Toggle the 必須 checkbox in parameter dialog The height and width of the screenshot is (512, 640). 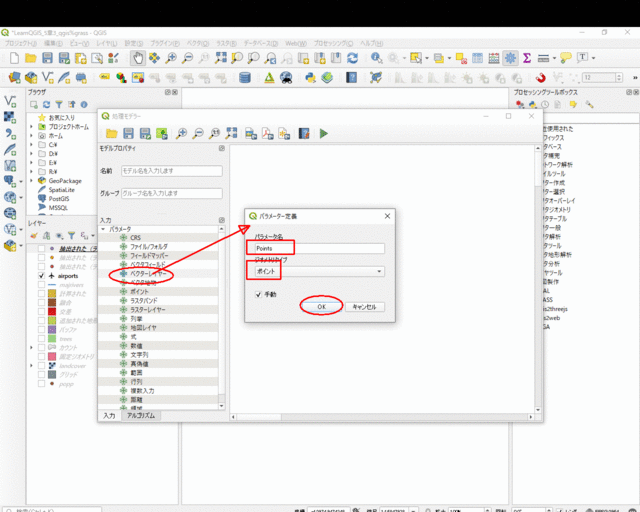[x=258, y=294]
